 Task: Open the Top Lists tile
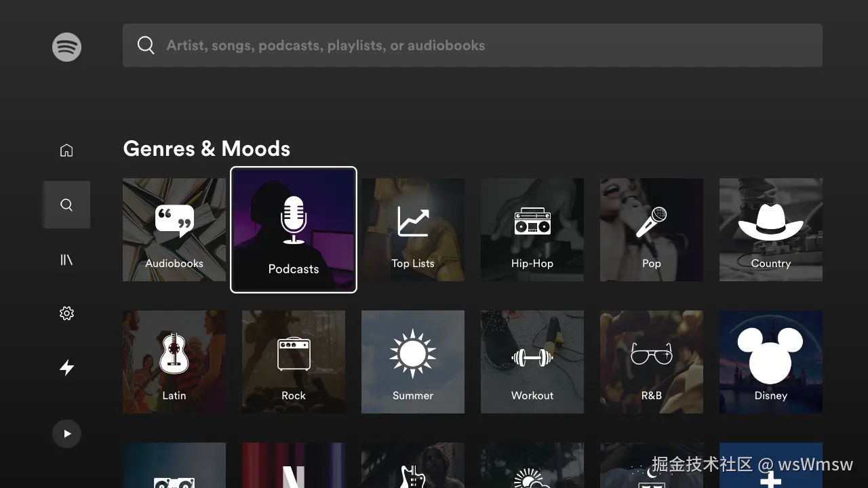pos(413,230)
